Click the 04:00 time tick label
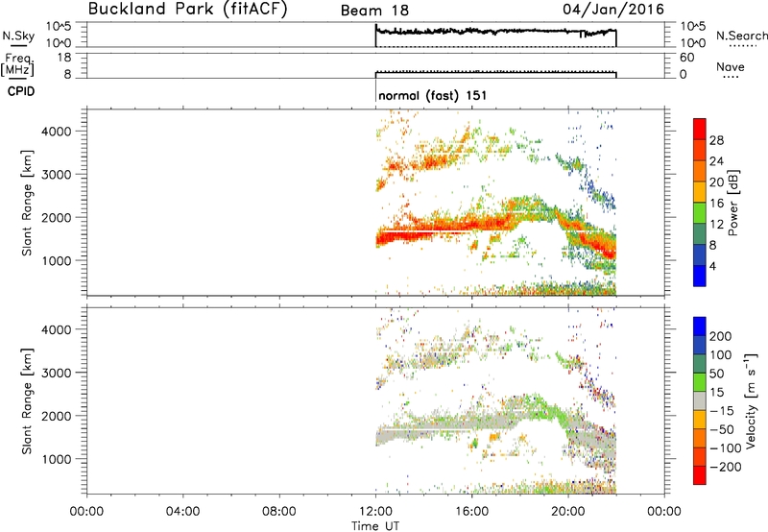 click(x=182, y=512)
